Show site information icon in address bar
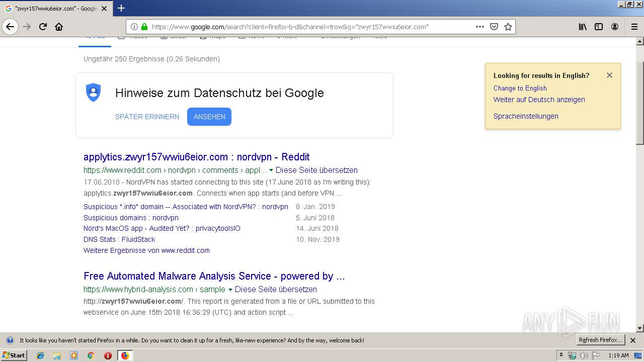This screenshot has height=362, width=644. (x=134, y=27)
